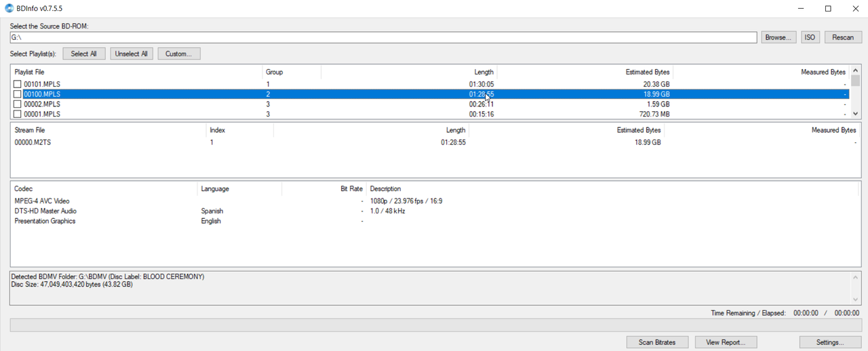Click the playlist list scrollbar thumb

coord(855,80)
